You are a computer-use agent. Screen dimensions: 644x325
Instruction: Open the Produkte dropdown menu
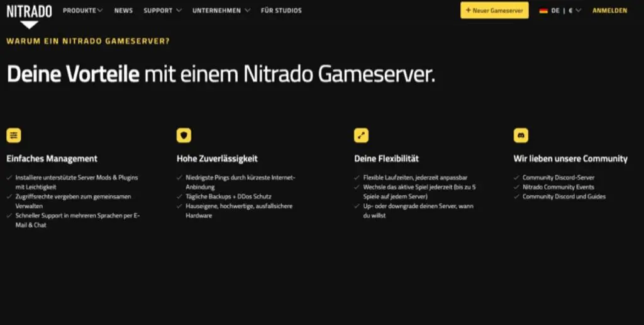82,11
